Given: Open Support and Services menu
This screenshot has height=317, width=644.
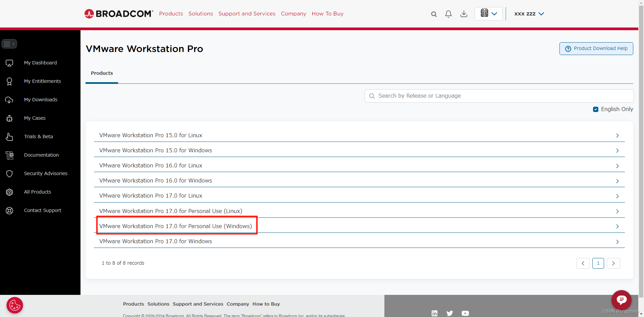Looking at the screenshot, I should point(247,14).
